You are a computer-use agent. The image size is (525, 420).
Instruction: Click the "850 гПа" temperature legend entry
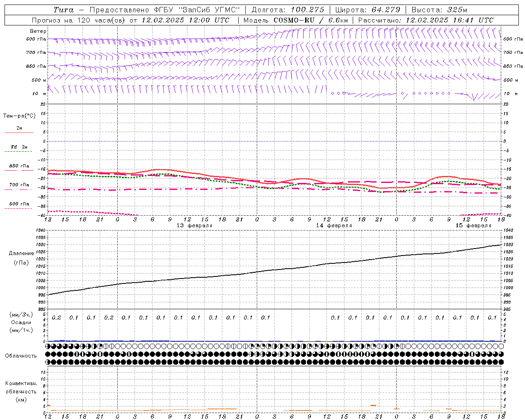pyautogui.click(x=19, y=166)
